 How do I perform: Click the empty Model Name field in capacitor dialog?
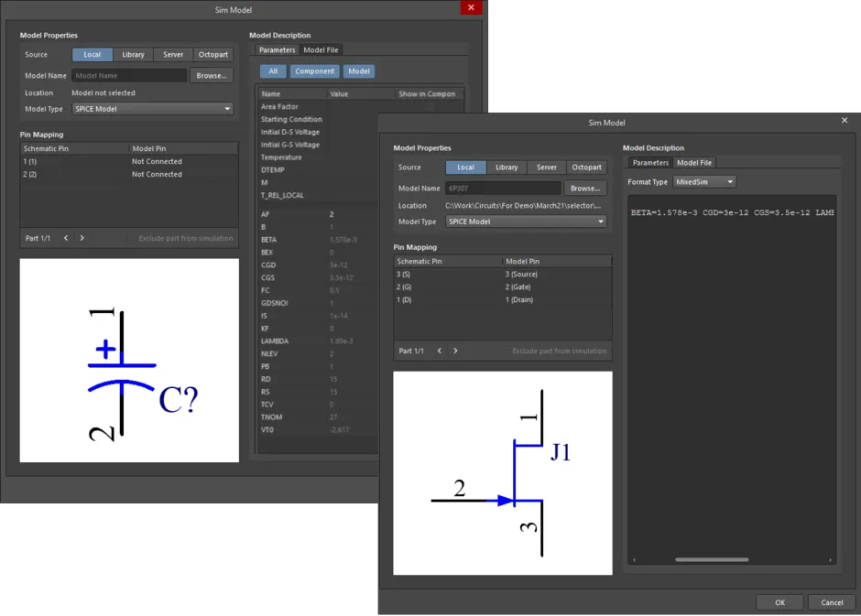(x=129, y=76)
